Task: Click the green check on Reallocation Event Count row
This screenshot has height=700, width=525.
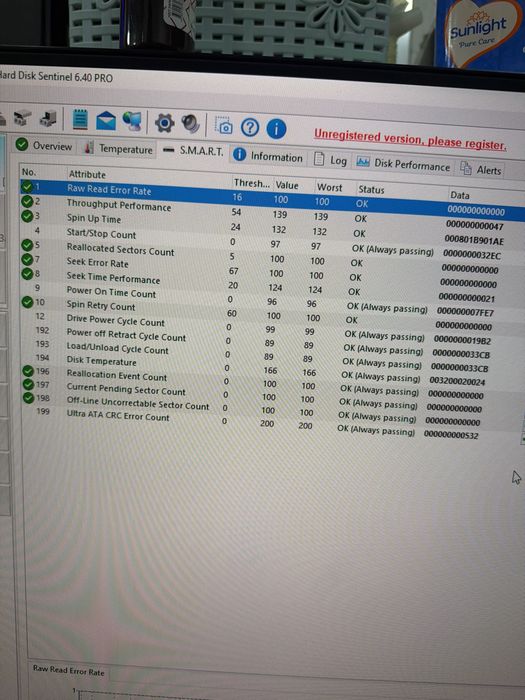Action: (x=28, y=371)
